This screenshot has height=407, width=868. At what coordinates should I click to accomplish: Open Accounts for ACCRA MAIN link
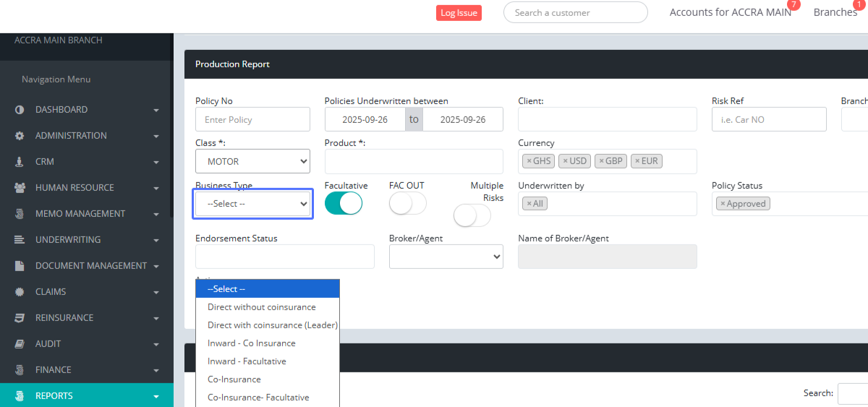(x=730, y=12)
